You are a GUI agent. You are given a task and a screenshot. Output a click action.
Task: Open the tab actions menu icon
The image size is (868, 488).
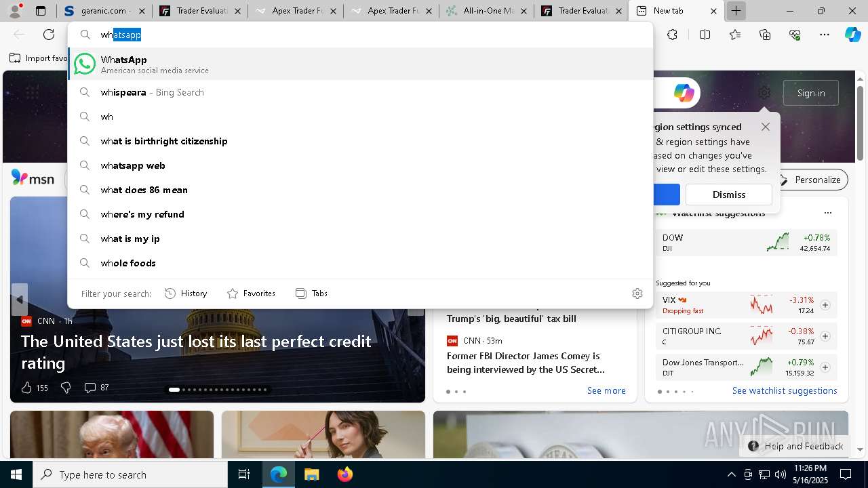(x=41, y=11)
